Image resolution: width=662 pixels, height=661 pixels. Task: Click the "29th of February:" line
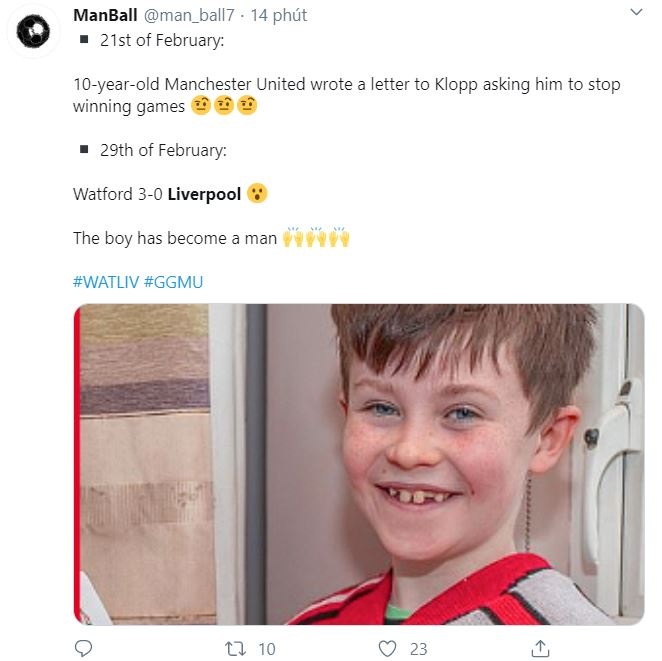click(163, 150)
